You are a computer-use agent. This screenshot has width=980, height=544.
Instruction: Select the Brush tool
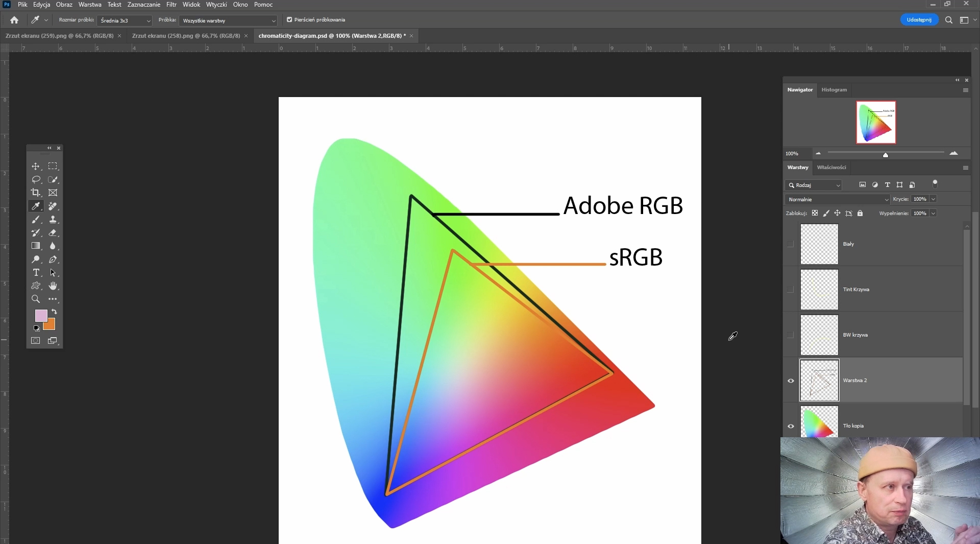[36, 220]
